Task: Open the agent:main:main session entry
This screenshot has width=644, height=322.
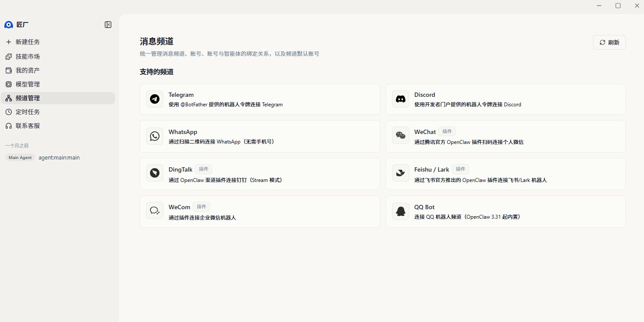Action: (x=59, y=158)
